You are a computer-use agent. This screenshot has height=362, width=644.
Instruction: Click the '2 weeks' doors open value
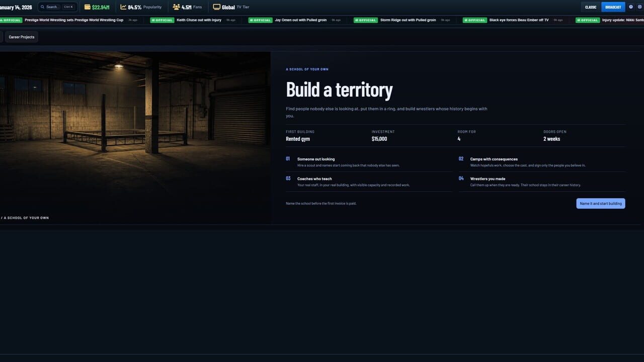coord(552,139)
